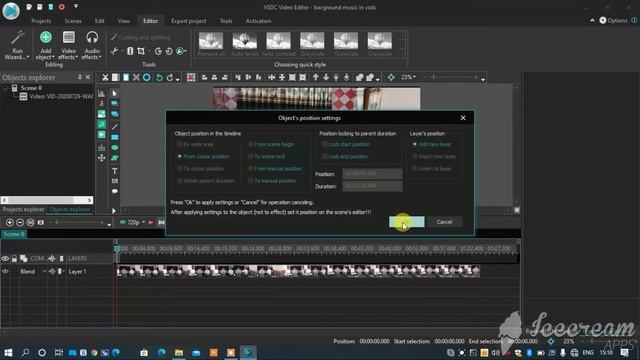The image size is (640, 360).
Task: Open the Add object dropdown arrow
Action: 53,58
